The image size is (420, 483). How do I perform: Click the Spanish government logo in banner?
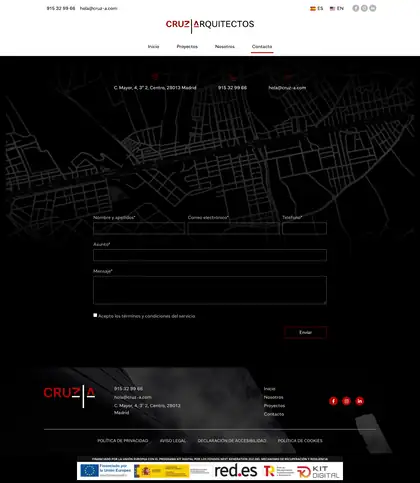tap(162, 471)
